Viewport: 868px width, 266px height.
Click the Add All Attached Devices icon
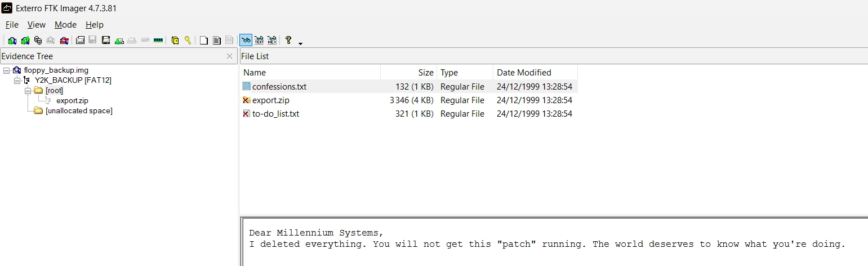25,41
